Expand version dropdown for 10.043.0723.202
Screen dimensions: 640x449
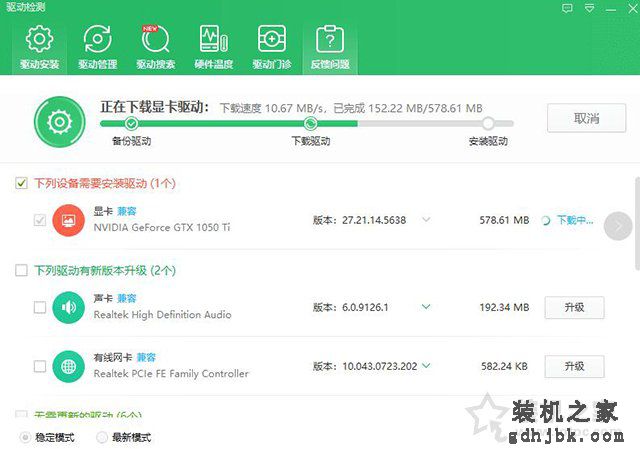(x=426, y=365)
